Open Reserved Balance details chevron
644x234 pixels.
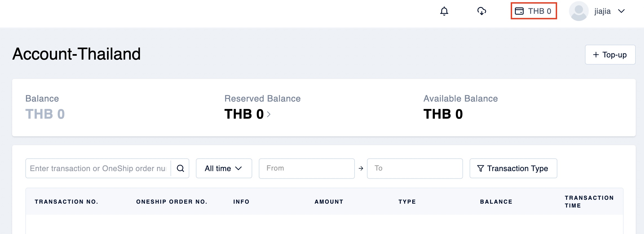pyautogui.click(x=269, y=114)
